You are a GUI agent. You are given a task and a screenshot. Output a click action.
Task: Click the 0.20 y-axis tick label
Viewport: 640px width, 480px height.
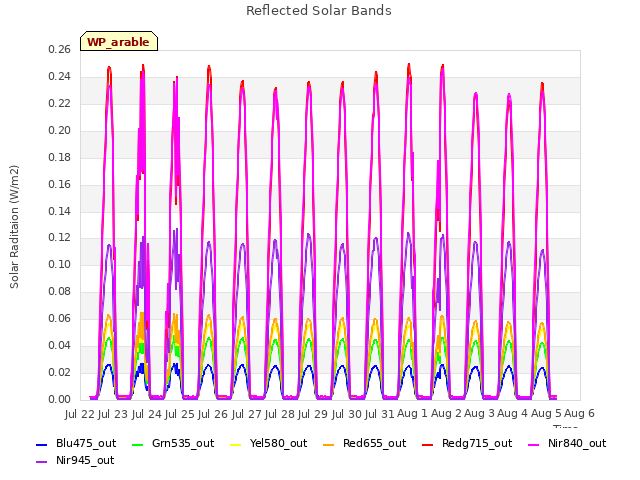(60, 130)
